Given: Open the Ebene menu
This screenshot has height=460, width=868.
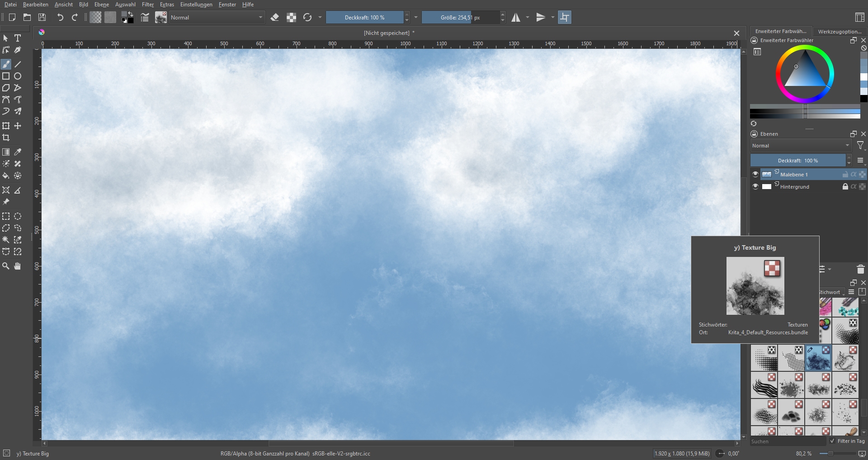Looking at the screenshot, I should (102, 5).
